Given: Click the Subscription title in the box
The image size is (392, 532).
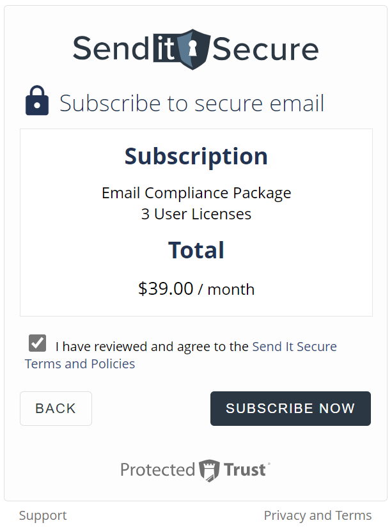Looking at the screenshot, I should 196,157.
